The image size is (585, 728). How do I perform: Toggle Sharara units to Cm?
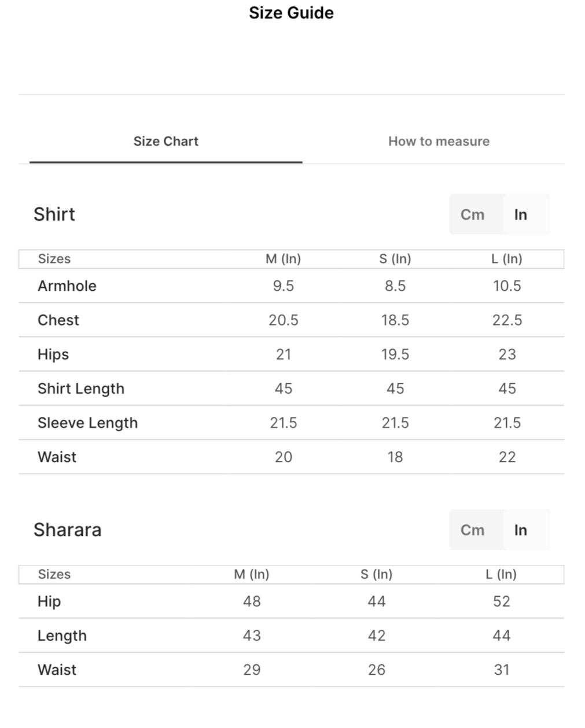tap(473, 530)
